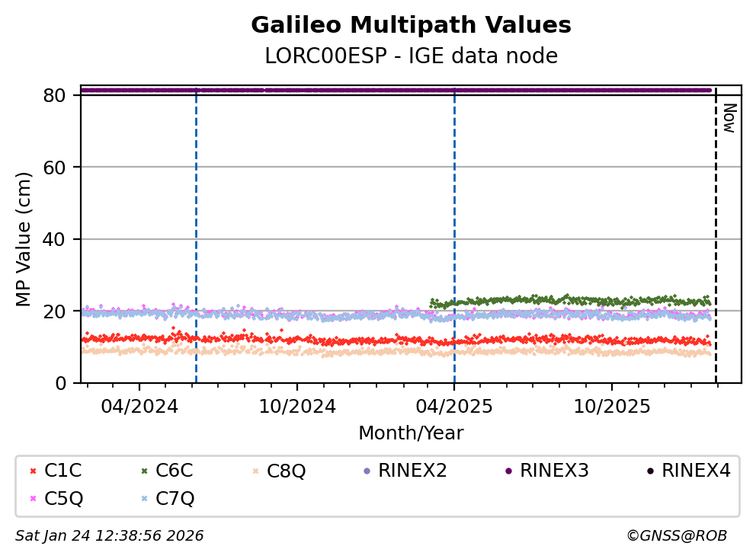Click the green C6C legend marker
Screen dimensions: 756x559
pos(143,471)
